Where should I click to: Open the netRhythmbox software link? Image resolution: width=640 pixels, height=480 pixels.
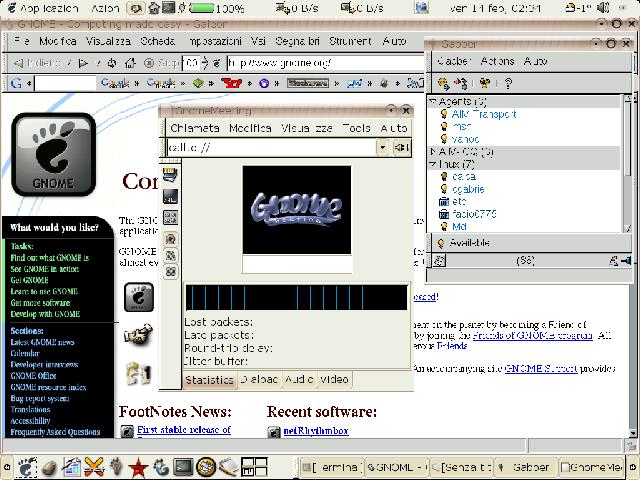[x=316, y=431]
